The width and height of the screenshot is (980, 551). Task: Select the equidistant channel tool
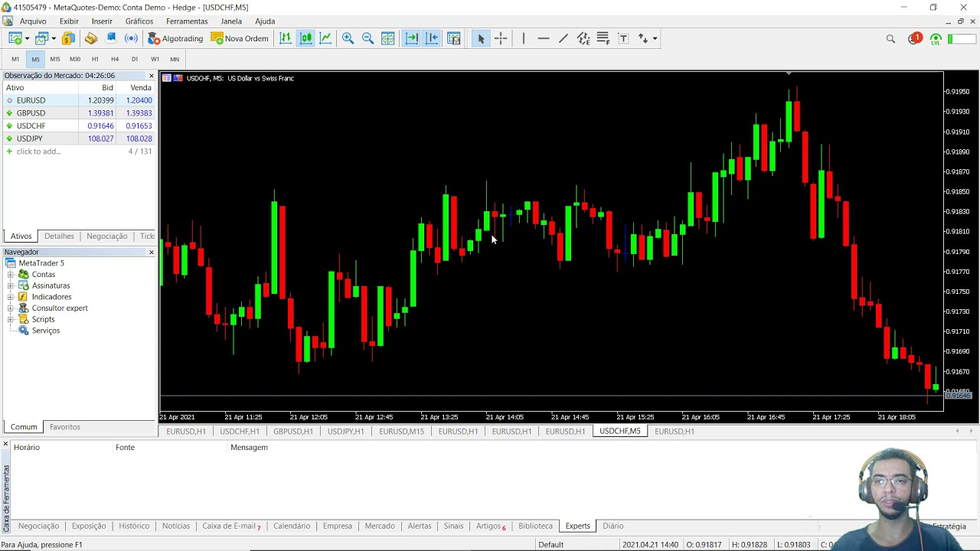(x=583, y=38)
